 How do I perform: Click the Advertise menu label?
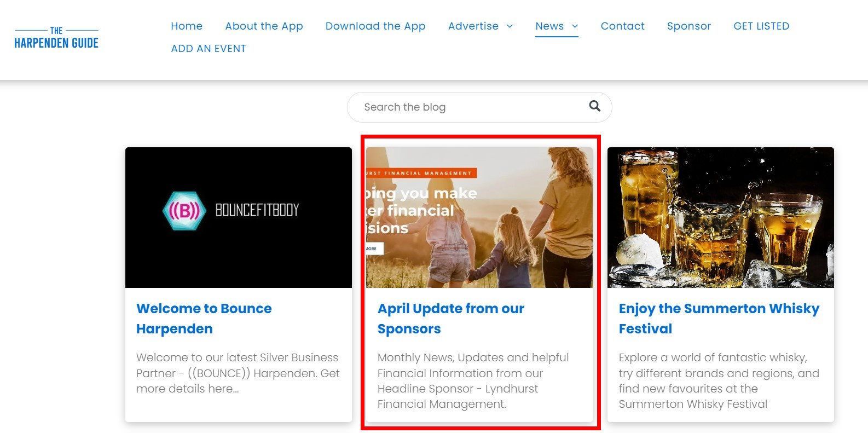(x=473, y=26)
